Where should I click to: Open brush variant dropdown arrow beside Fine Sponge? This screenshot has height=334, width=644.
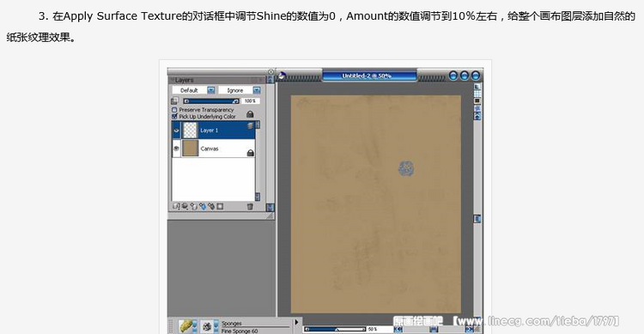[216, 326]
